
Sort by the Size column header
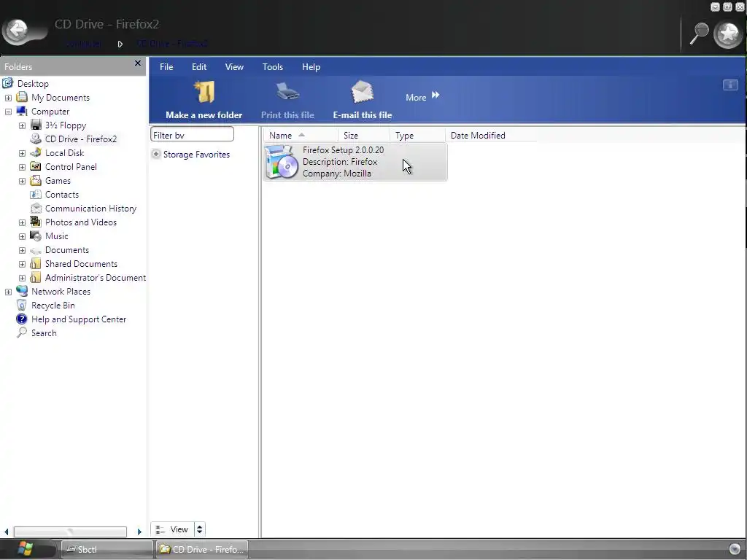tap(364, 135)
